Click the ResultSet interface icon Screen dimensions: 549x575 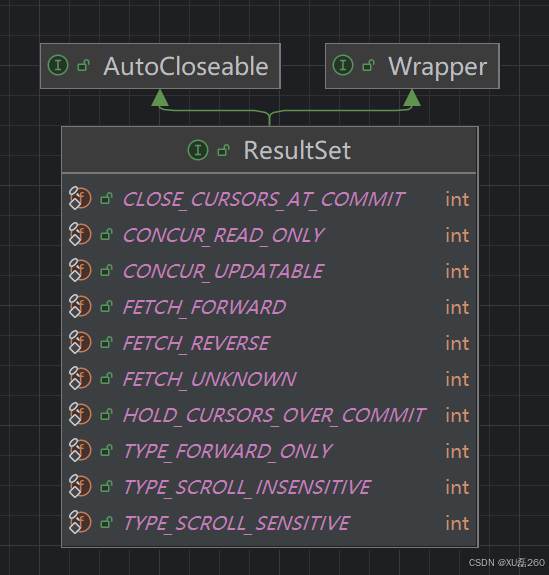click(x=198, y=150)
